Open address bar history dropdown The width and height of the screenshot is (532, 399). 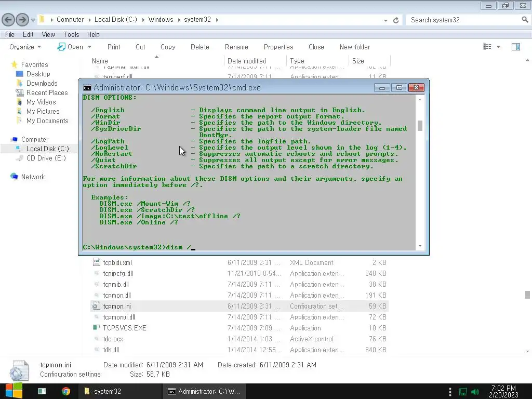pos(385,20)
